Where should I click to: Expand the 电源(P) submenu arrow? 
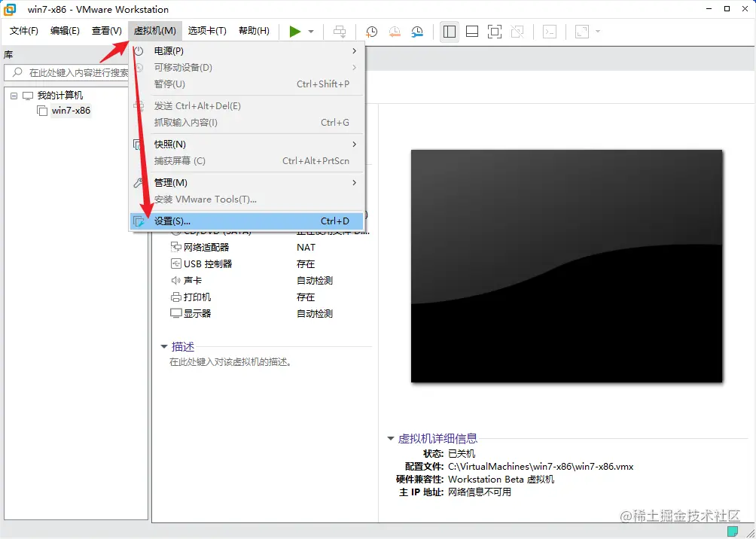click(355, 51)
